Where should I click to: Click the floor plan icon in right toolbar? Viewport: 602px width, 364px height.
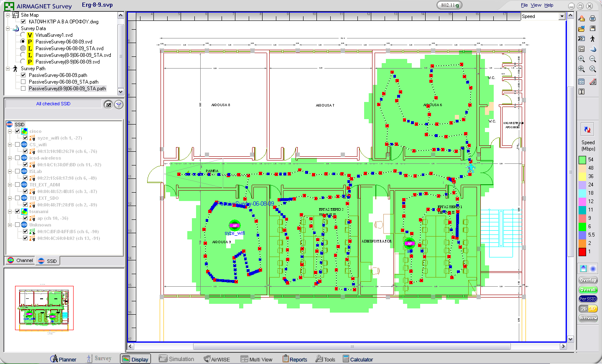click(x=582, y=49)
